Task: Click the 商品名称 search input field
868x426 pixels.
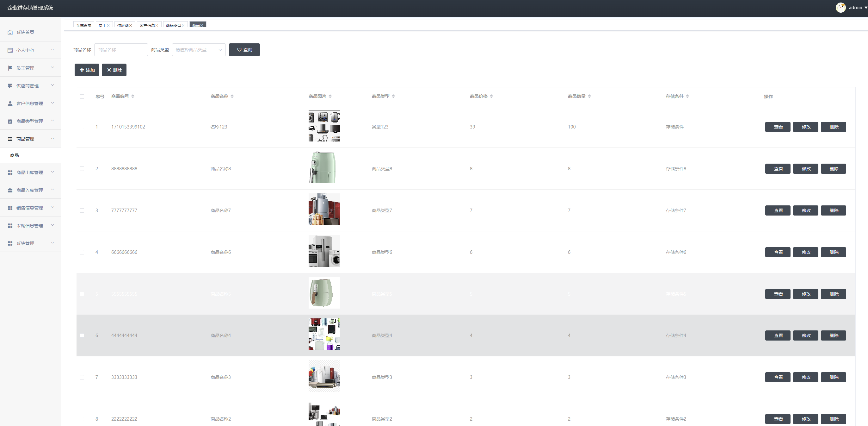Action: (121, 50)
